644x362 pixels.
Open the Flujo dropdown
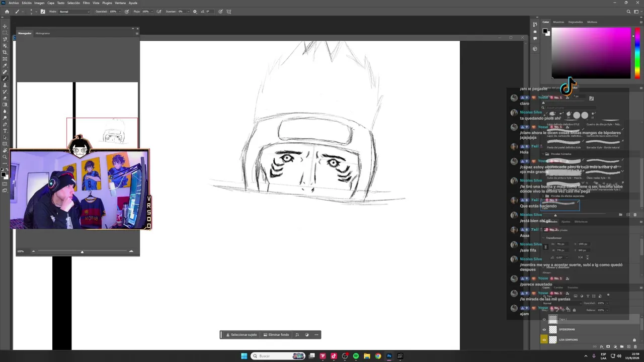coord(153,12)
